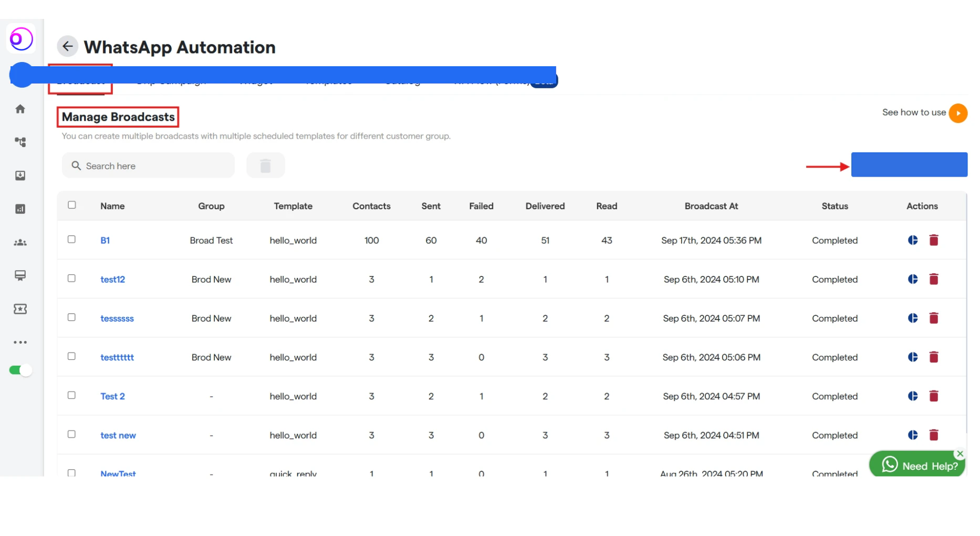Click Brod New group in test12 row

click(211, 279)
